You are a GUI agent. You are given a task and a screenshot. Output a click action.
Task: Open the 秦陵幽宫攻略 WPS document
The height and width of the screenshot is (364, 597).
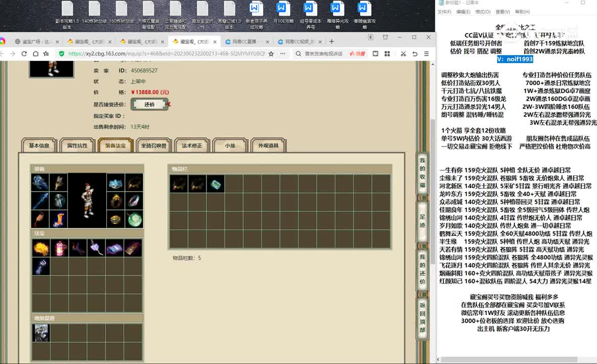coord(364,16)
